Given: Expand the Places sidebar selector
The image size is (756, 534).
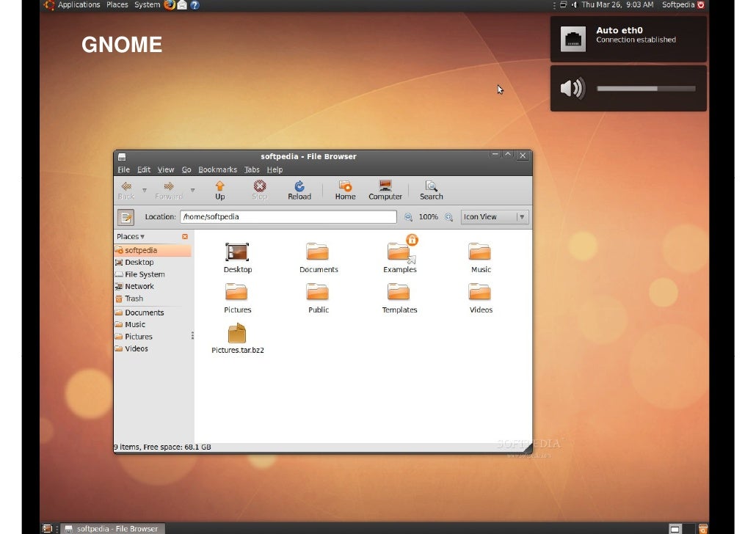Looking at the screenshot, I should [x=130, y=237].
